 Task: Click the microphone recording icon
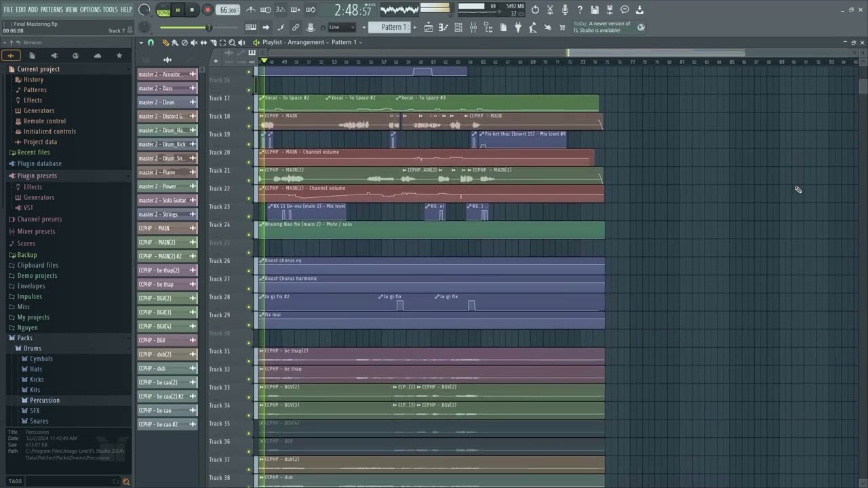click(565, 9)
